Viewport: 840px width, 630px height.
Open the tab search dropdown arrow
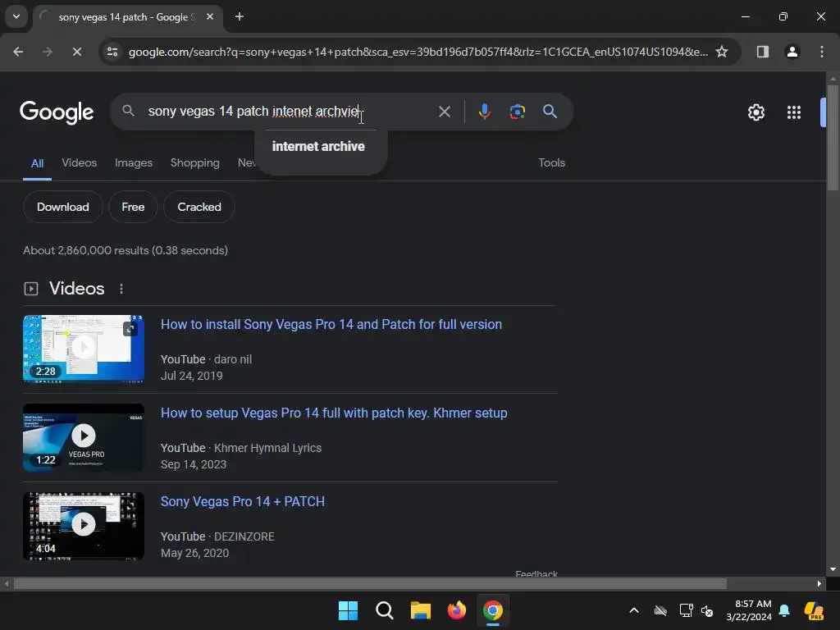click(16, 16)
